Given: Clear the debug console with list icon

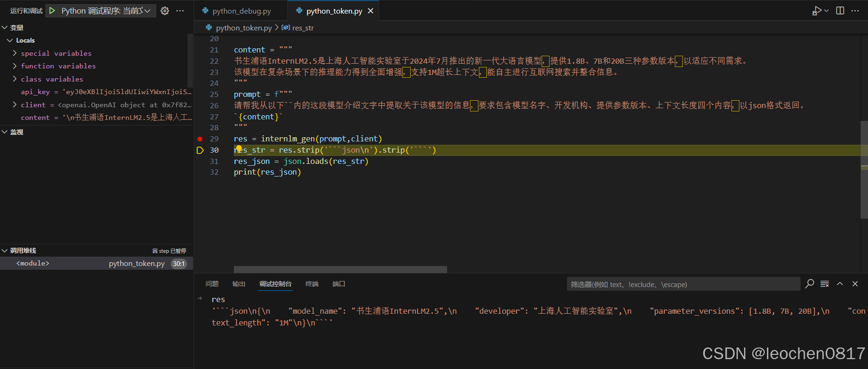Looking at the screenshot, I should coord(825,284).
